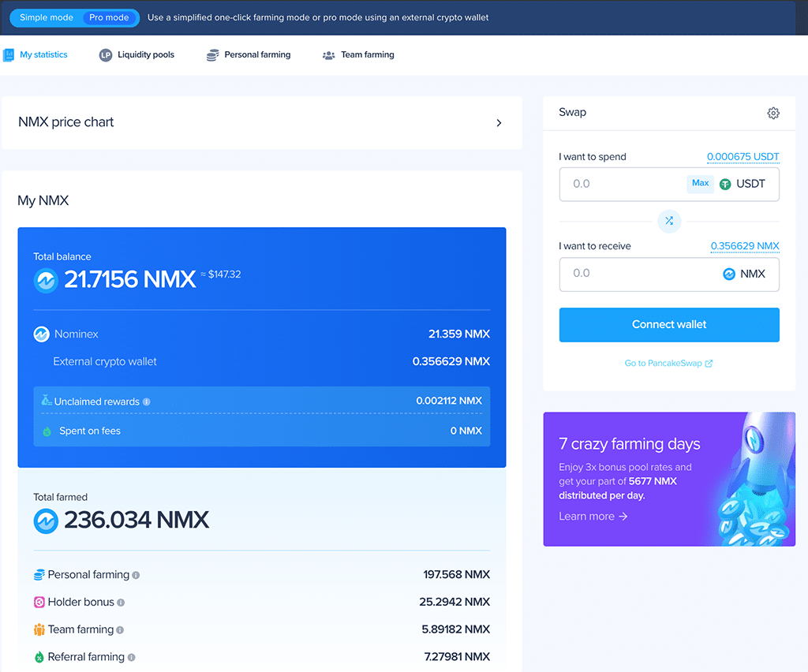Show the Referral farming info tooltip icon
The height and width of the screenshot is (672, 808).
[132, 657]
